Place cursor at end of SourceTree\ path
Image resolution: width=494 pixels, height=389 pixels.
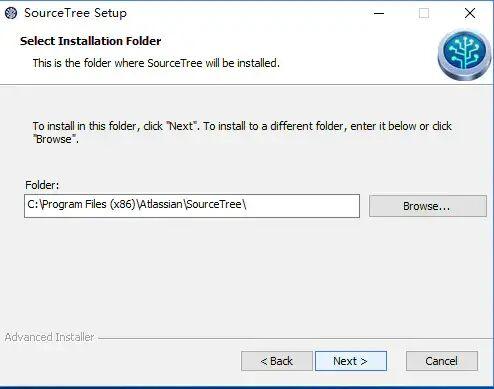247,204
